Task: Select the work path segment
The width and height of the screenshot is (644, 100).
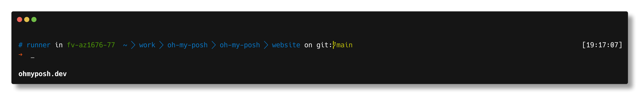Action: [x=147, y=45]
